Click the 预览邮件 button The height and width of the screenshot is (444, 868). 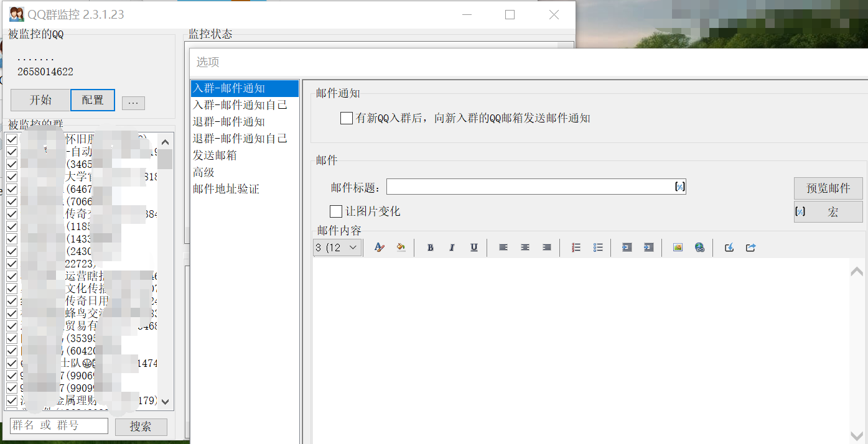tap(828, 188)
